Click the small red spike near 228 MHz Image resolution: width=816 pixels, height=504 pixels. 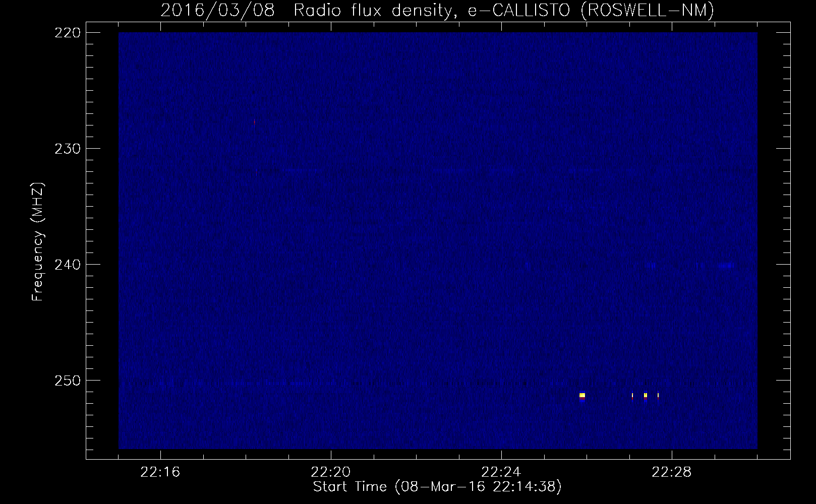click(x=255, y=122)
